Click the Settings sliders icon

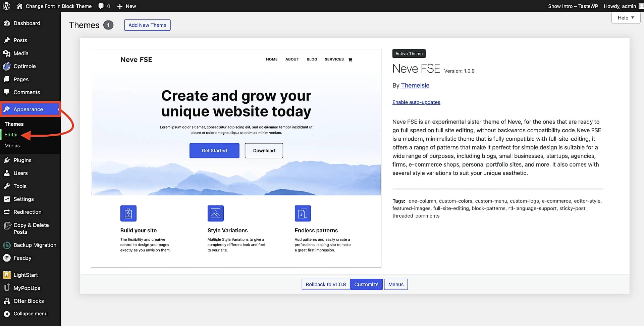(7, 199)
